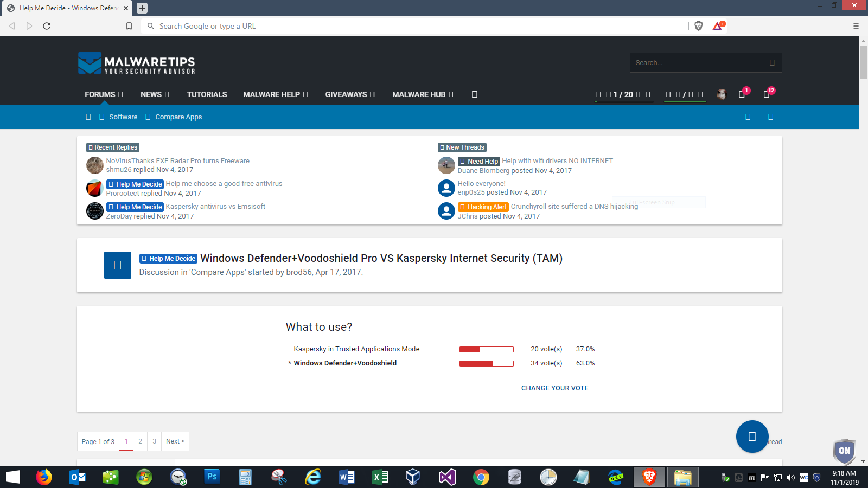This screenshot has height=488, width=868.
Task: Open the browser hamburger menu
Action: (x=856, y=26)
